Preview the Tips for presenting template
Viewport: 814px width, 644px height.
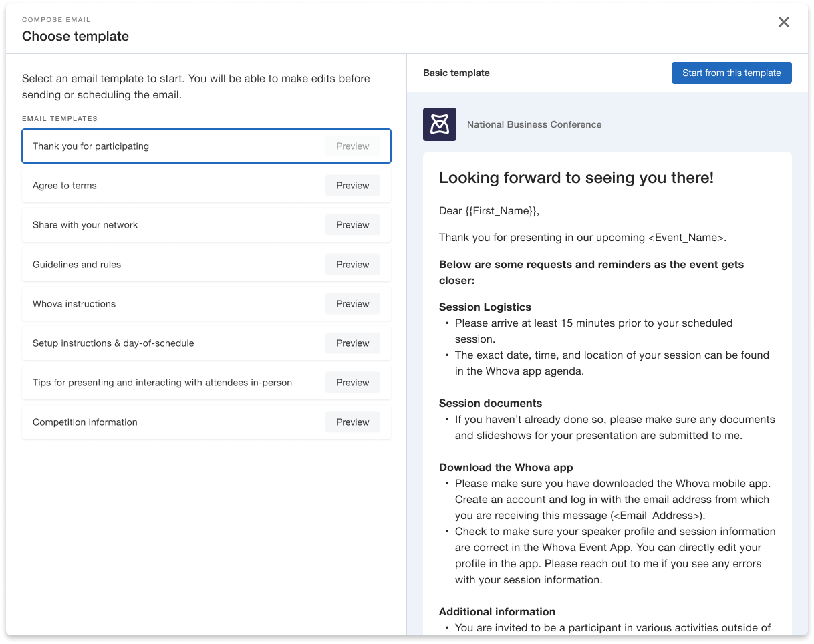tap(352, 383)
